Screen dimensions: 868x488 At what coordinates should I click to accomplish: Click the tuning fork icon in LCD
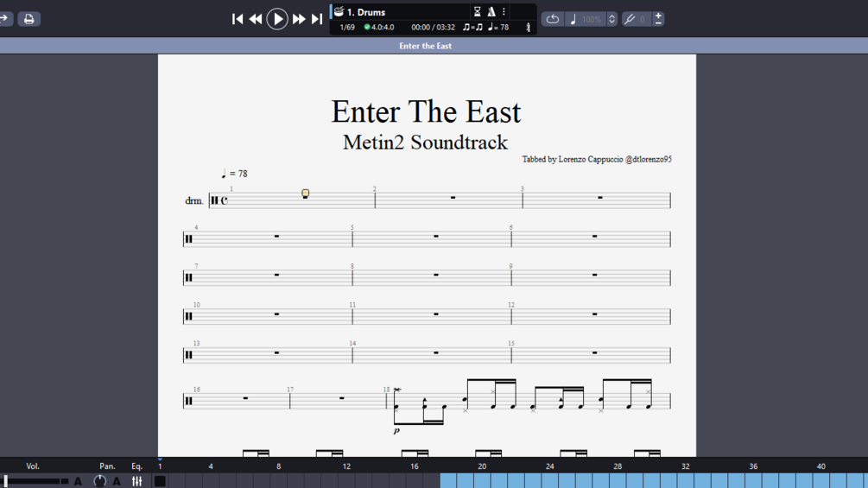tap(528, 27)
